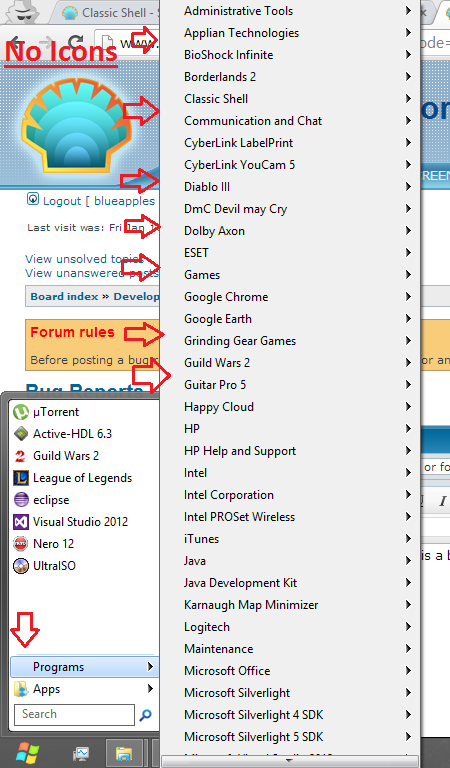
Task: Expand the Microsoft Office folder arrow
Action: point(408,671)
